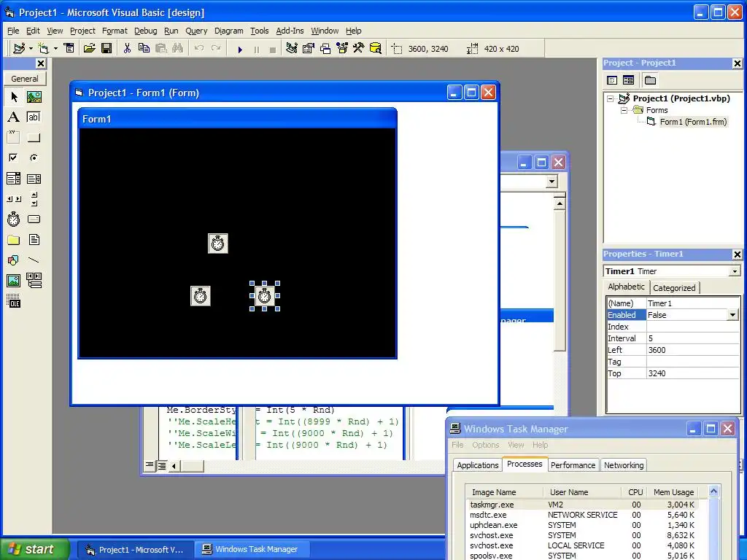Click the Start (run) toolbar button
747x560 pixels.
[x=240, y=49]
